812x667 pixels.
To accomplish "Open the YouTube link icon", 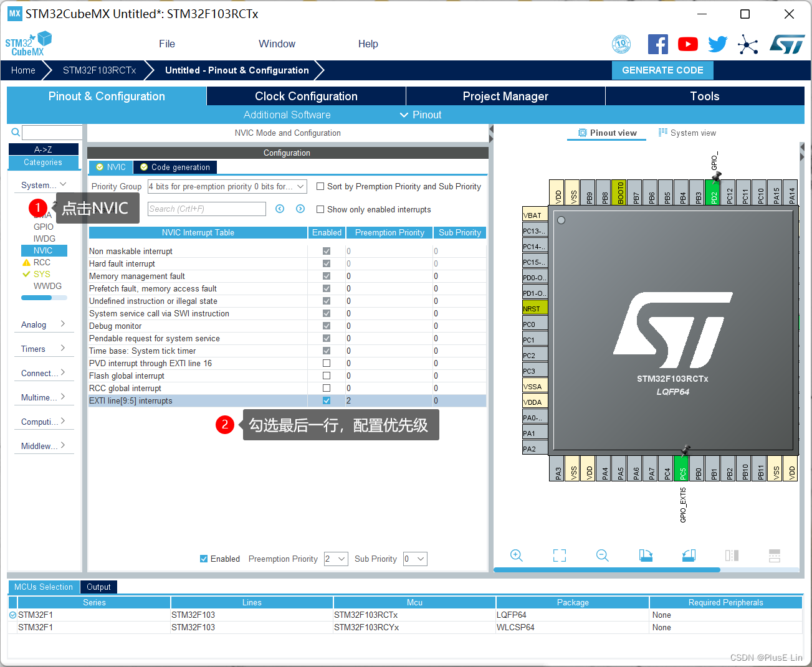I will (x=688, y=44).
